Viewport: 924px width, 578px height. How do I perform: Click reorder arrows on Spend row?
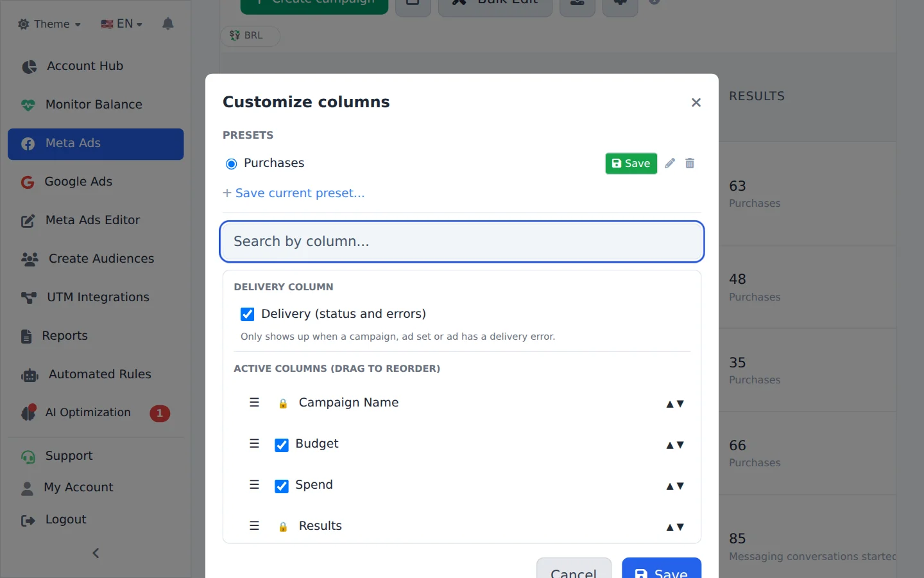pos(675,486)
